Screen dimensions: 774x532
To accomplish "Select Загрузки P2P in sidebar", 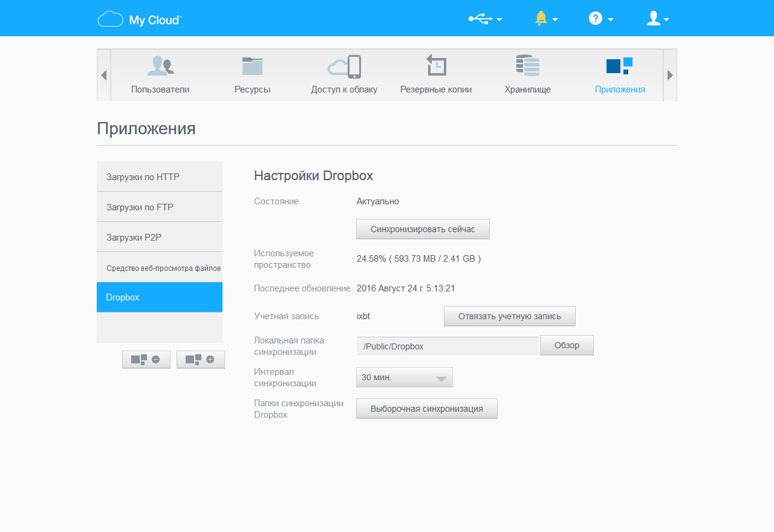I will point(160,237).
